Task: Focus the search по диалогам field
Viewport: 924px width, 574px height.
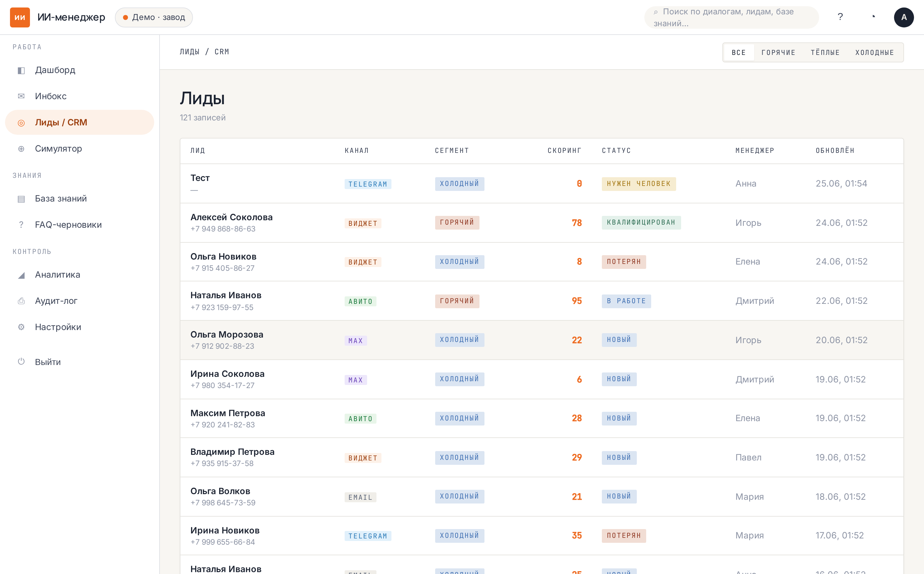Action: coord(731,17)
